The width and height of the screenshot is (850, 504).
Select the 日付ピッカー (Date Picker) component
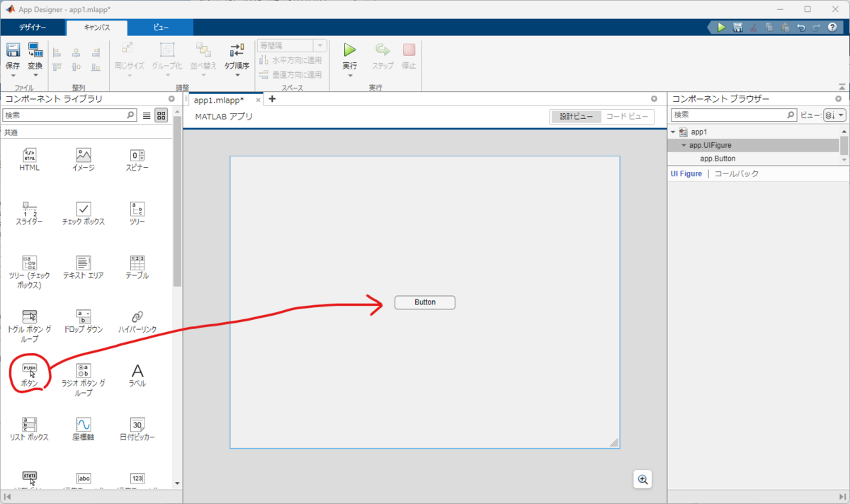click(137, 429)
